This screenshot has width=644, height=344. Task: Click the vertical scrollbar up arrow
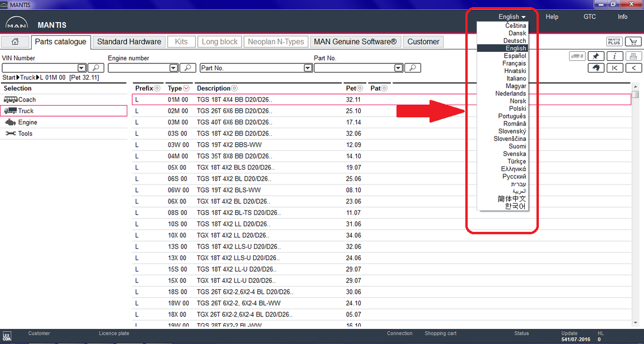pyautogui.click(x=636, y=87)
